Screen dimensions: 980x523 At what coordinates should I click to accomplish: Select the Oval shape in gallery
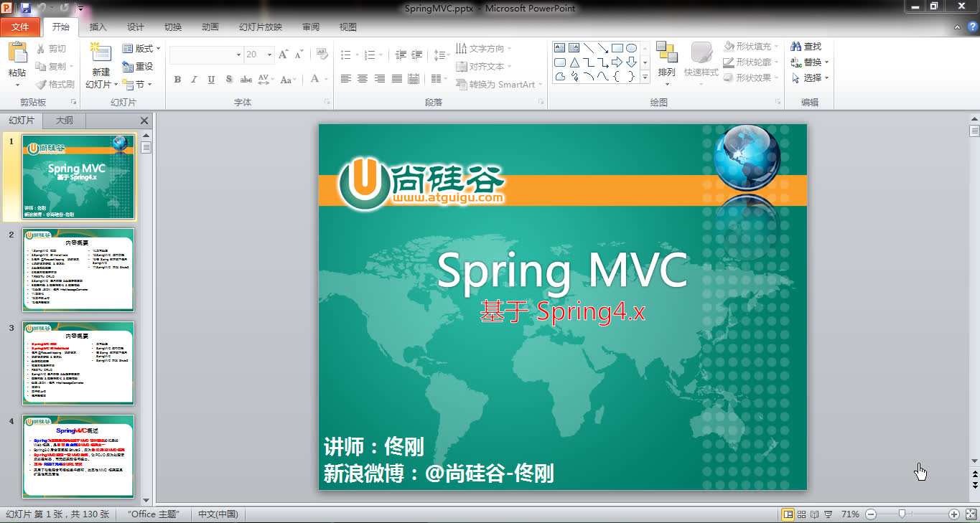(x=631, y=48)
